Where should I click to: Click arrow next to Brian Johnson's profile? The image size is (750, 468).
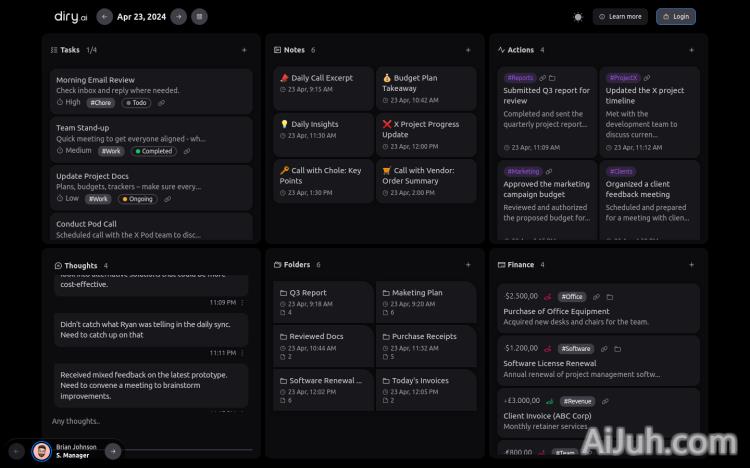coord(113,451)
